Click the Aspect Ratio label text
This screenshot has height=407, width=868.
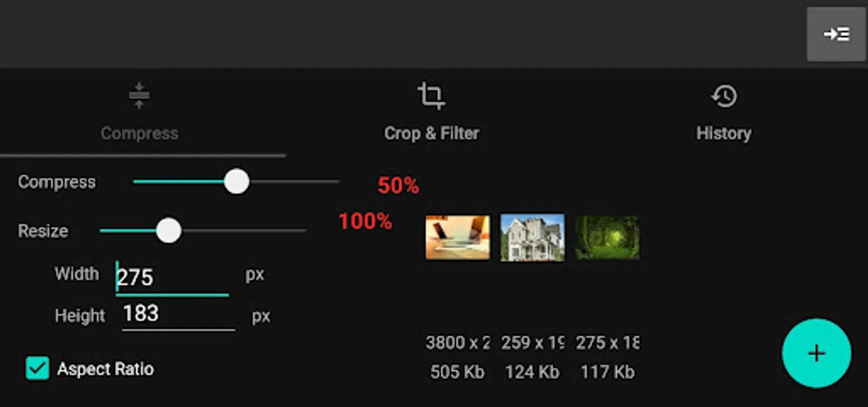point(105,369)
